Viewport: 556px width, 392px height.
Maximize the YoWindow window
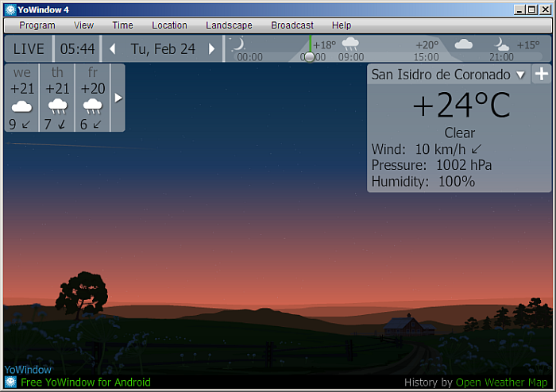coord(532,10)
